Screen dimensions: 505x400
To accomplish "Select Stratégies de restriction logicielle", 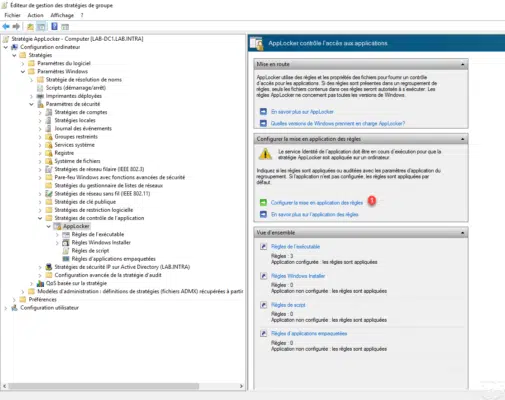I will click(x=94, y=210).
